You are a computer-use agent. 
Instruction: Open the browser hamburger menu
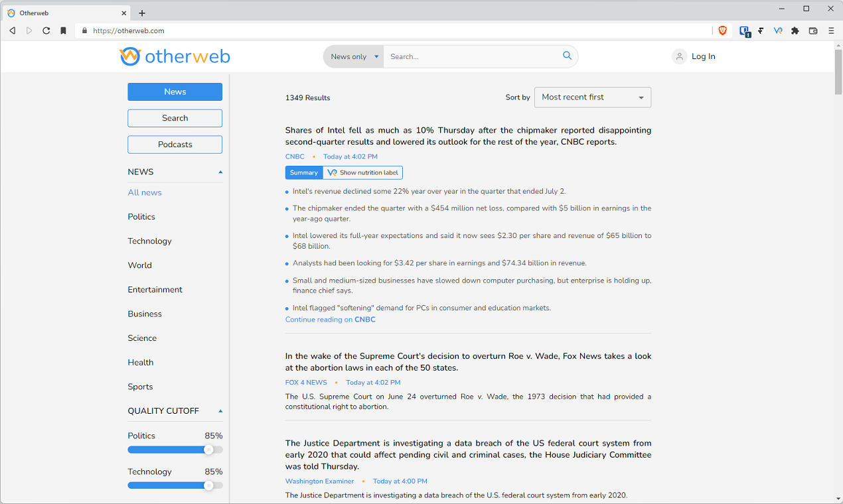pos(831,31)
